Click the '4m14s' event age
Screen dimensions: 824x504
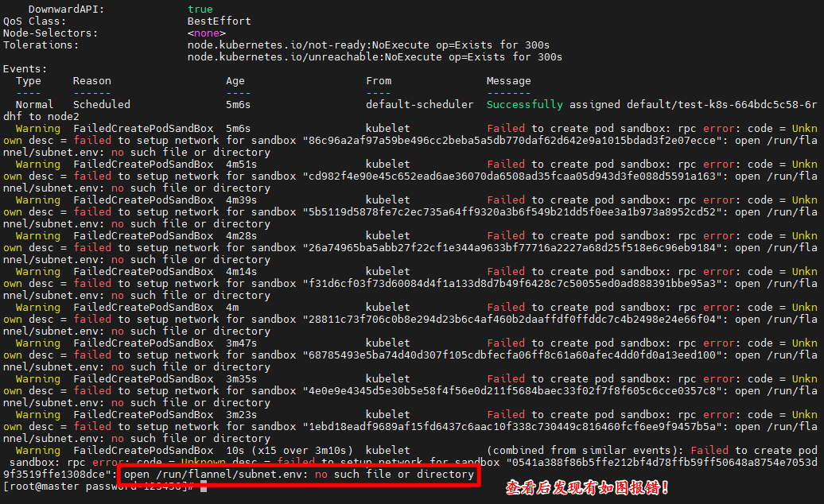tap(241, 271)
